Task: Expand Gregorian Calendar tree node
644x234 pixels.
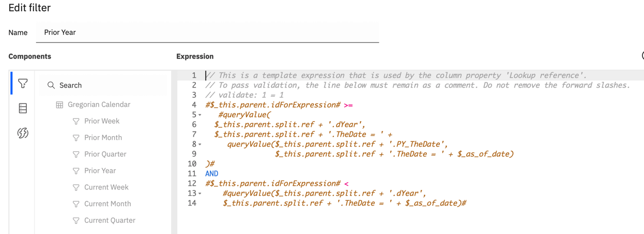Action: [x=99, y=105]
